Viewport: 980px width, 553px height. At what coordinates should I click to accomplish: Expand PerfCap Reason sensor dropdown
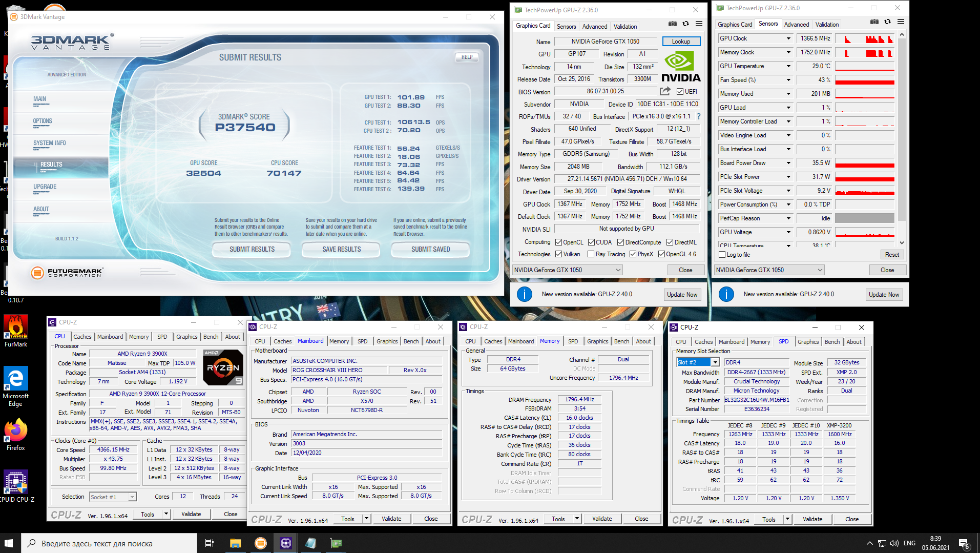point(788,218)
